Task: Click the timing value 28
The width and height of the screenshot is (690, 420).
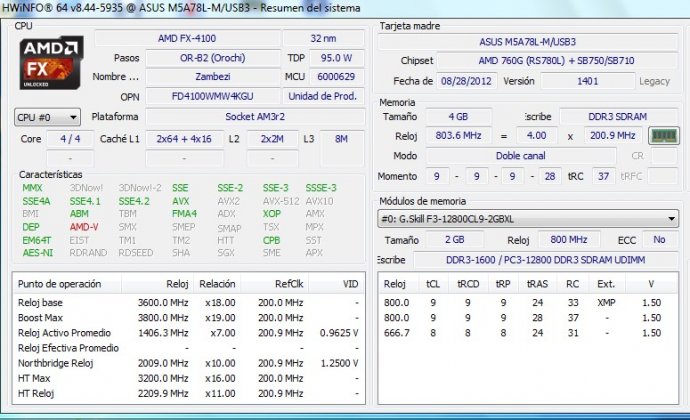Action: click(x=550, y=177)
